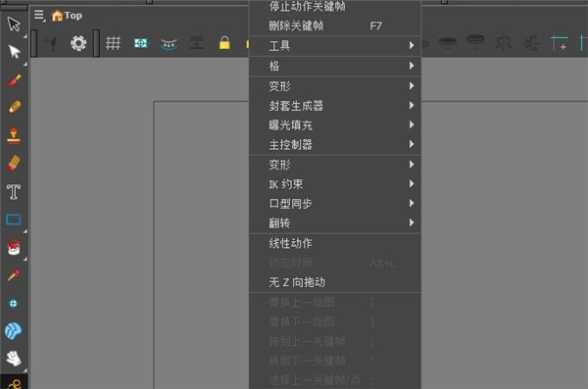This screenshot has width=588, height=389.
Task: Select the Text tool
Action: tap(14, 192)
